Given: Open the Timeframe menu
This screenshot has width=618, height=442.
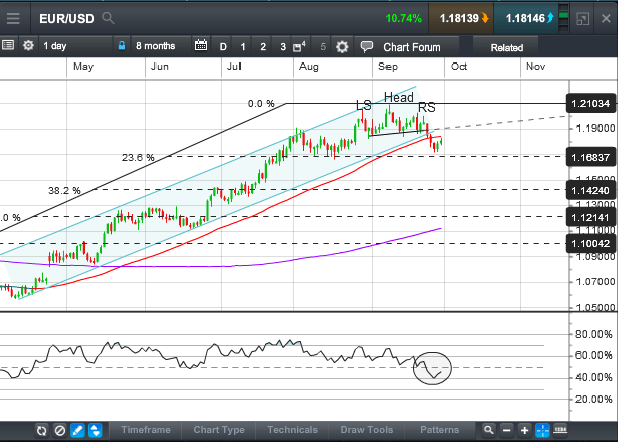Looking at the screenshot, I should 146,430.
